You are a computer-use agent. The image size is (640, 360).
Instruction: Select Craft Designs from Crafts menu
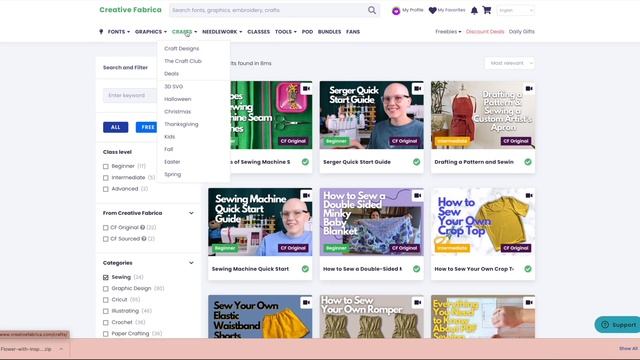click(182, 49)
